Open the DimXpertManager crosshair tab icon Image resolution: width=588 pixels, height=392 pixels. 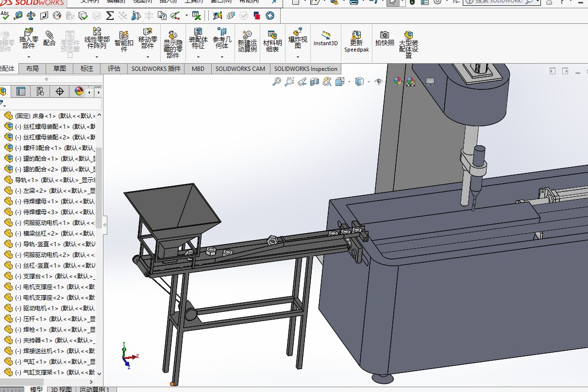60,91
